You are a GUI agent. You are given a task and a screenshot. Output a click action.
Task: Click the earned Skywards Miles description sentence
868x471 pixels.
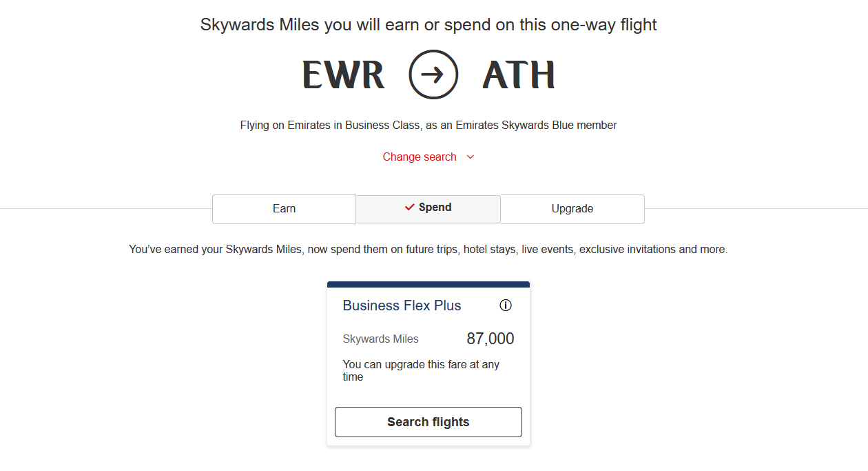(428, 250)
